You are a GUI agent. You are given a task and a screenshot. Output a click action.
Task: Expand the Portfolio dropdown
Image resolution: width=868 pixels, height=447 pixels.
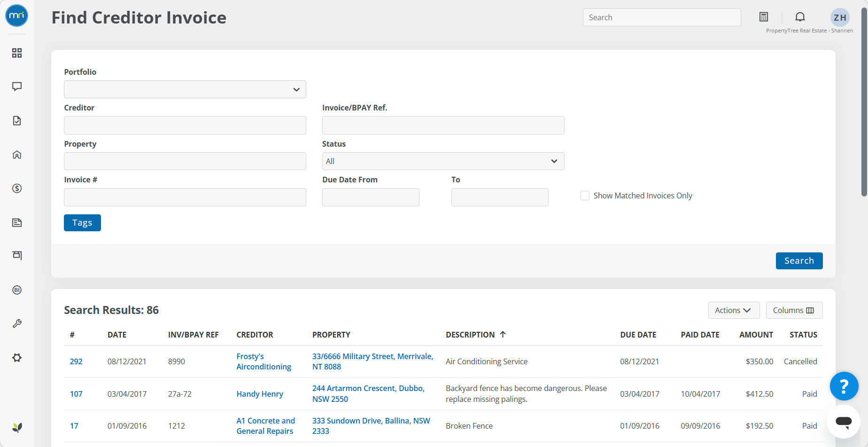click(185, 89)
